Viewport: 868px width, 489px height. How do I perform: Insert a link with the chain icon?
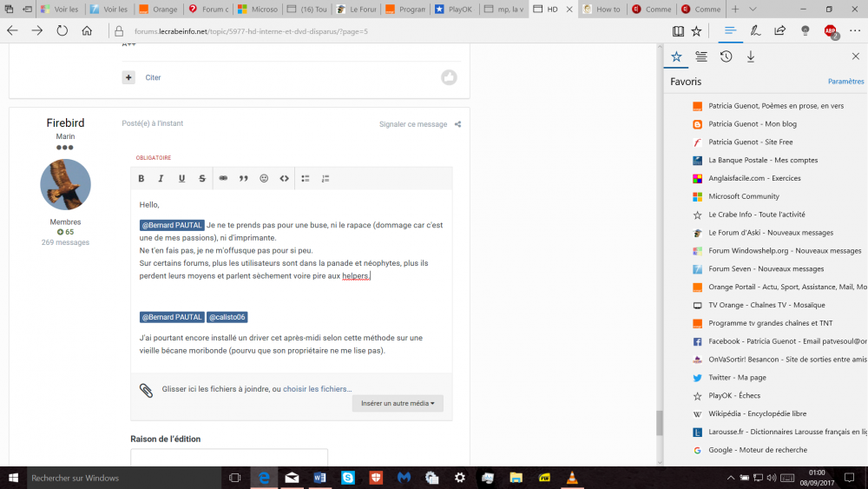[223, 178]
